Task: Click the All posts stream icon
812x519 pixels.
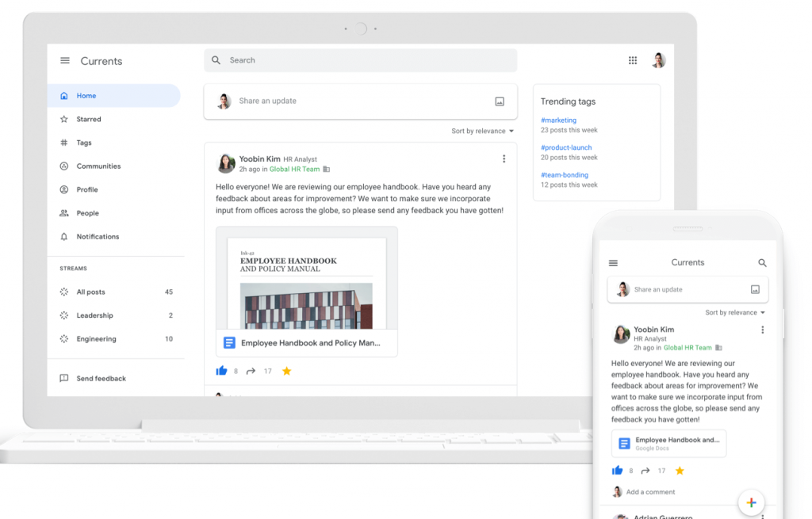Action: coord(64,292)
